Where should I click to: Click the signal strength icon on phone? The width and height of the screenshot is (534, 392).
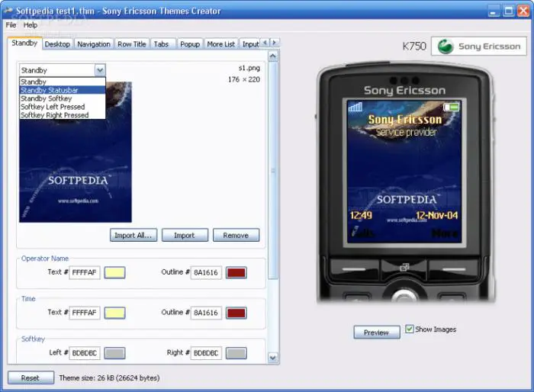point(355,107)
